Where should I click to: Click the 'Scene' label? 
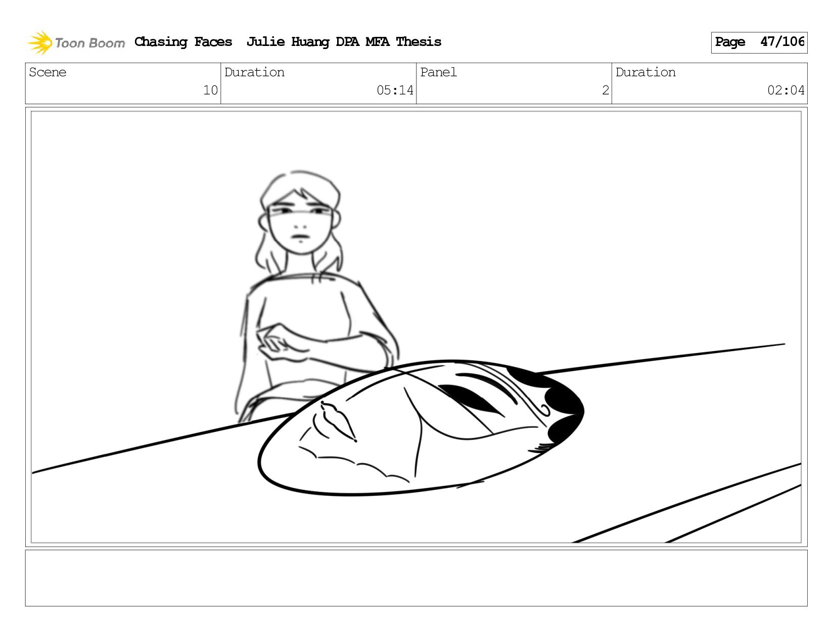(x=48, y=72)
